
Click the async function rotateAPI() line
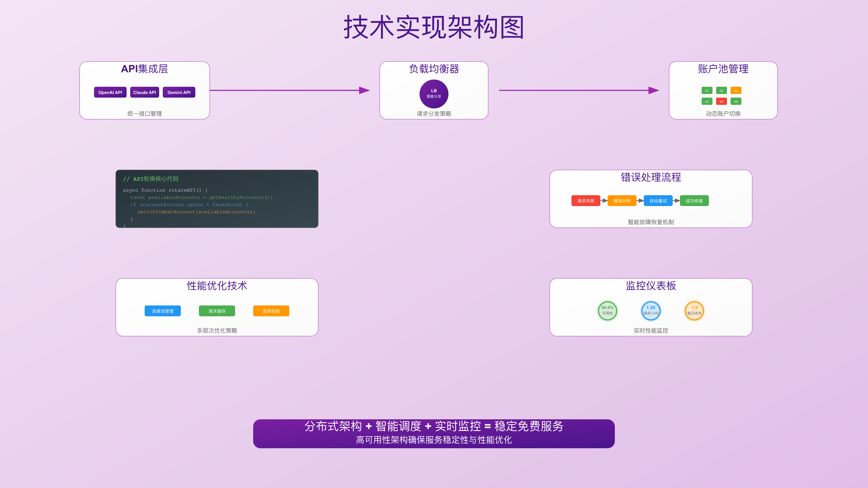pos(165,190)
